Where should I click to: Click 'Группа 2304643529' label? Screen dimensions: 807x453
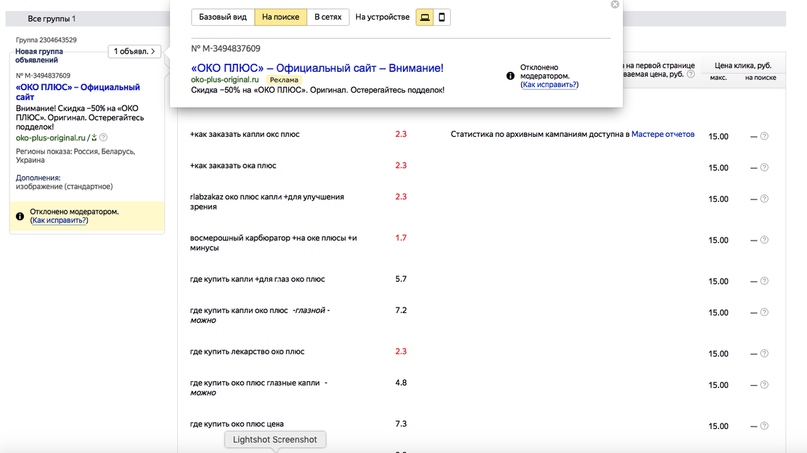[46, 40]
